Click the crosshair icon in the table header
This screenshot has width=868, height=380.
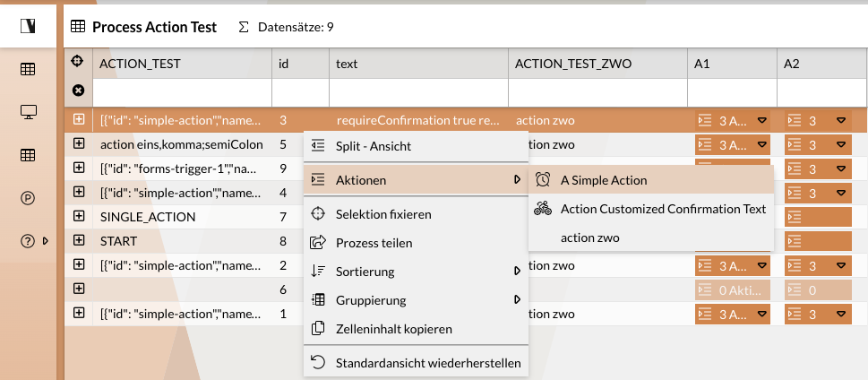pyautogui.click(x=78, y=63)
